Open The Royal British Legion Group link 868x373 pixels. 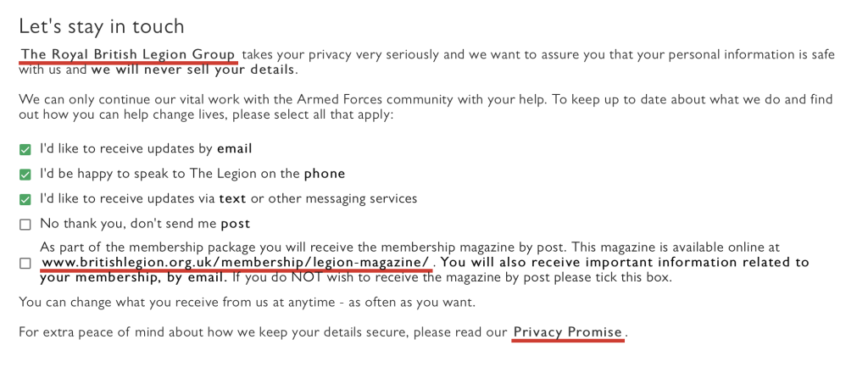tap(129, 55)
